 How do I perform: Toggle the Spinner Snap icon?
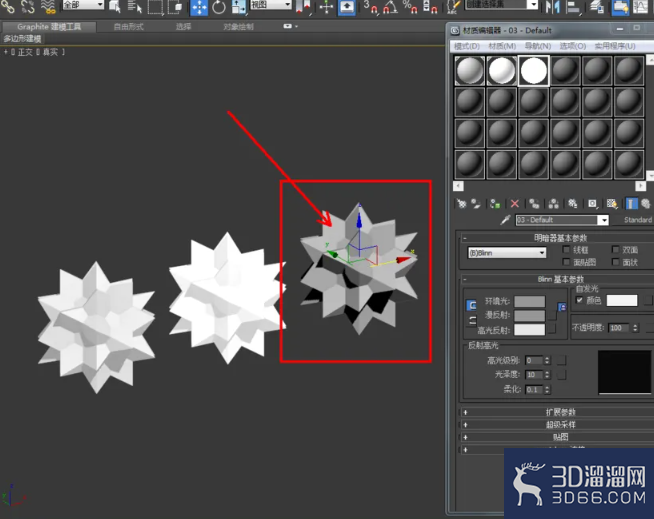pos(430,8)
